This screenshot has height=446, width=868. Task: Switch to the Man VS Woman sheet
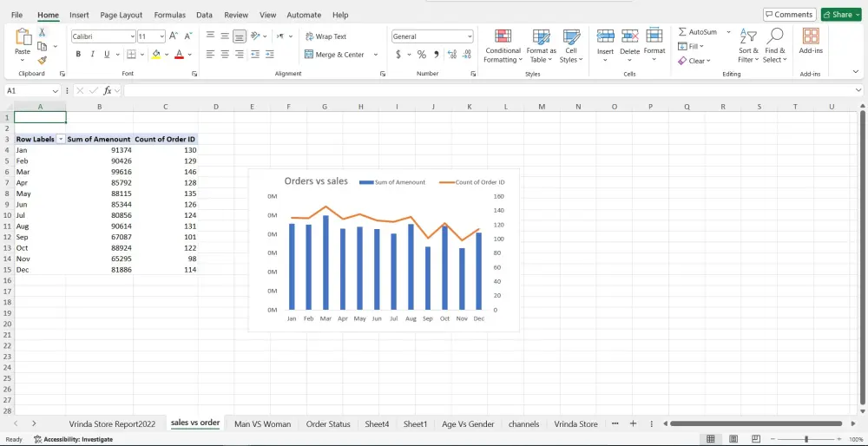(x=262, y=423)
